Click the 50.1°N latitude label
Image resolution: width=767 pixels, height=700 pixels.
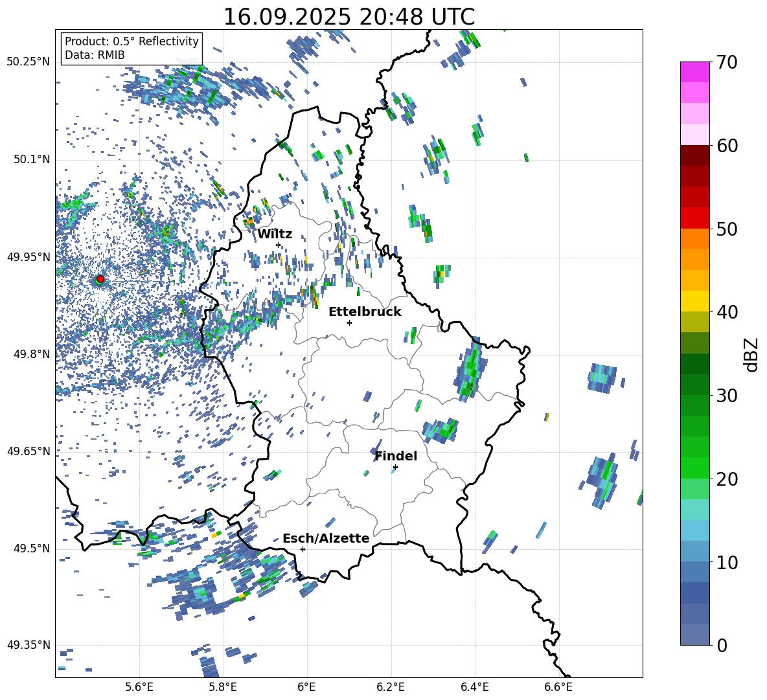[x=31, y=159]
